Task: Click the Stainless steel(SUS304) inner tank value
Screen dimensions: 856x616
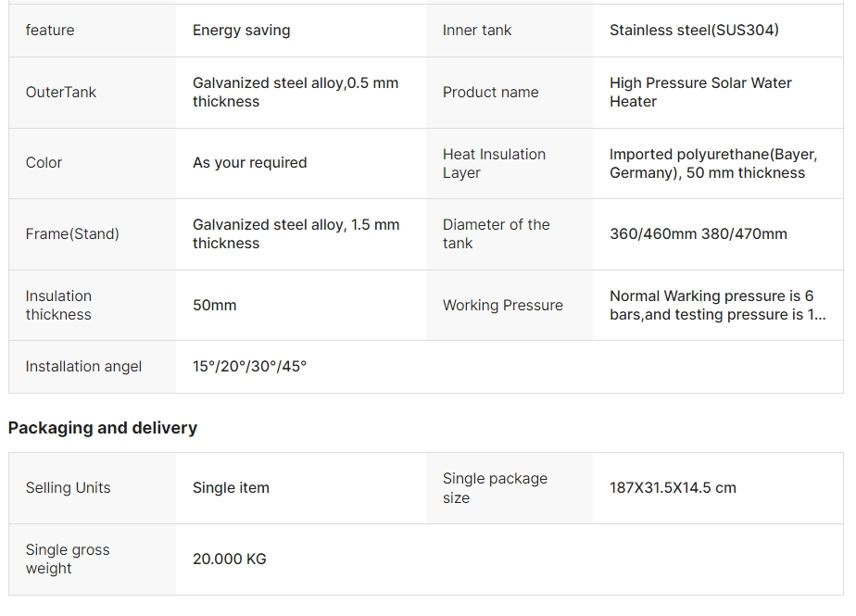Action: (x=694, y=30)
